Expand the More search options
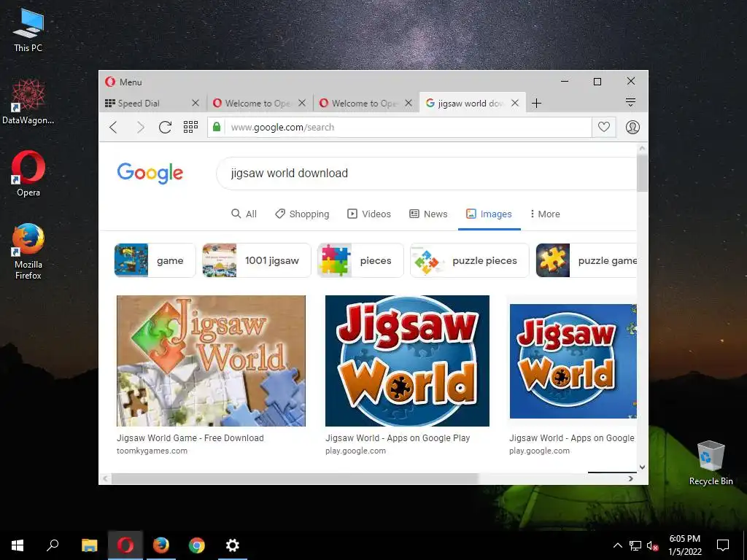 [x=545, y=214]
